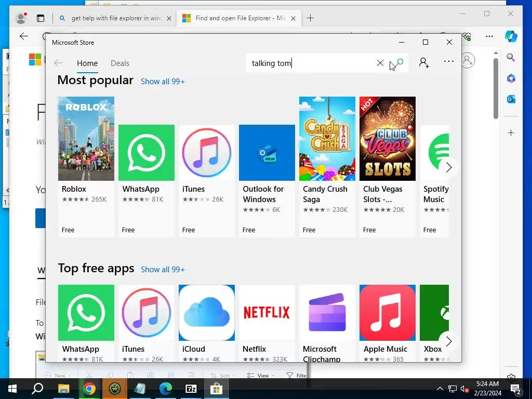Show all Top free apps
The image size is (532, 399).
tap(163, 270)
